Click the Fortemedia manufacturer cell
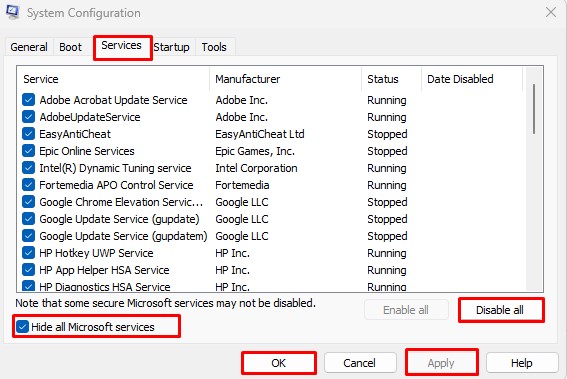Image resolution: width=567 pixels, height=379 pixels. (x=242, y=185)
